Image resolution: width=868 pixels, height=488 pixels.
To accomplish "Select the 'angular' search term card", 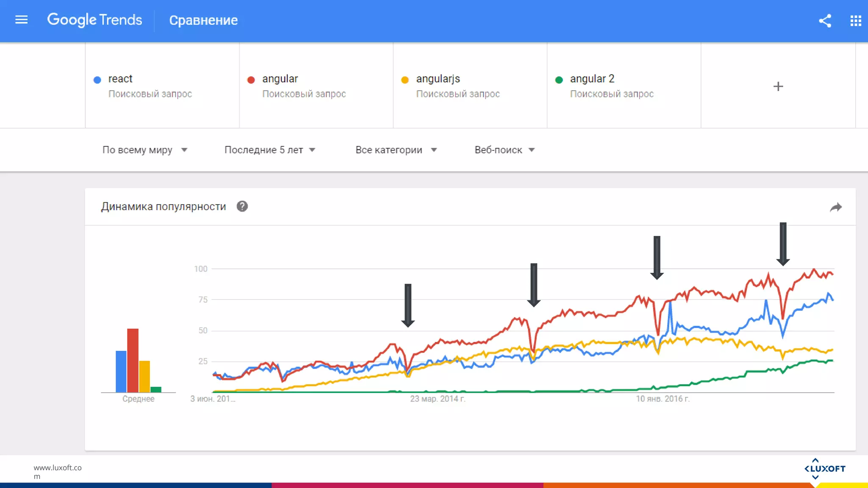I will (316, 86).
